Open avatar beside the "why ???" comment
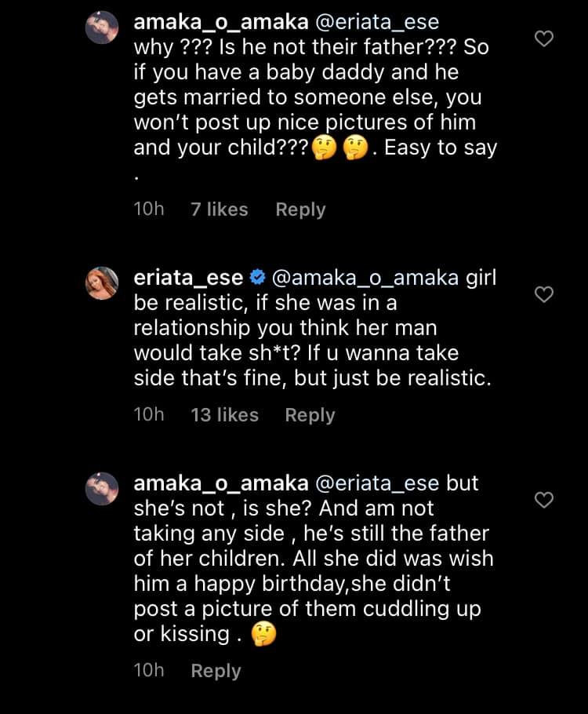The image size is (588, 714). [x=102, y=28]
